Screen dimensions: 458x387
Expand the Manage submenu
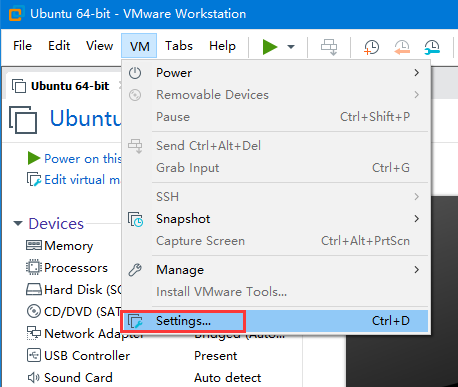416,270
